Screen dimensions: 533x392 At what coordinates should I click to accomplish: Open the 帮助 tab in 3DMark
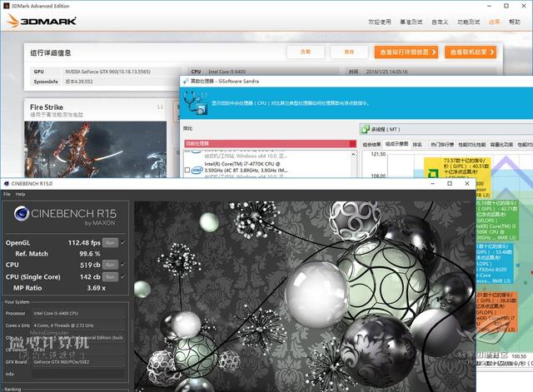(x=515, y=22)
